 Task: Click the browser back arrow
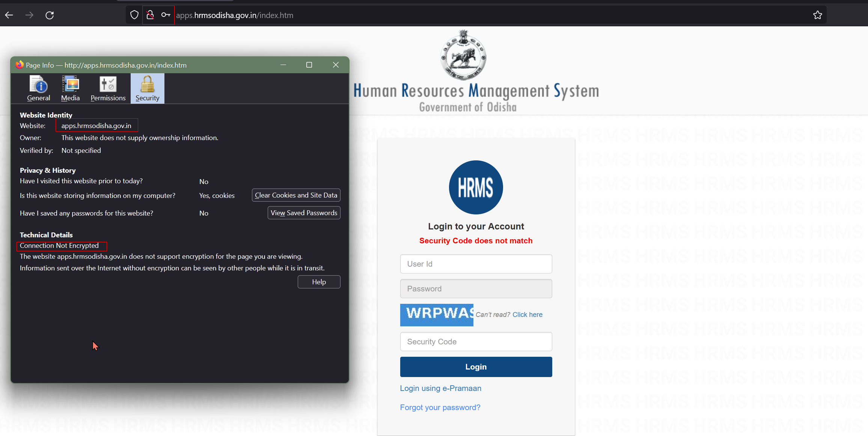9,15
